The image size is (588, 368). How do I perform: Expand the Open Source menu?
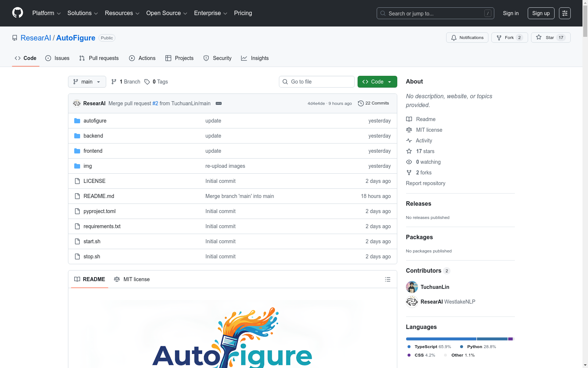click(x=167, y=13)
